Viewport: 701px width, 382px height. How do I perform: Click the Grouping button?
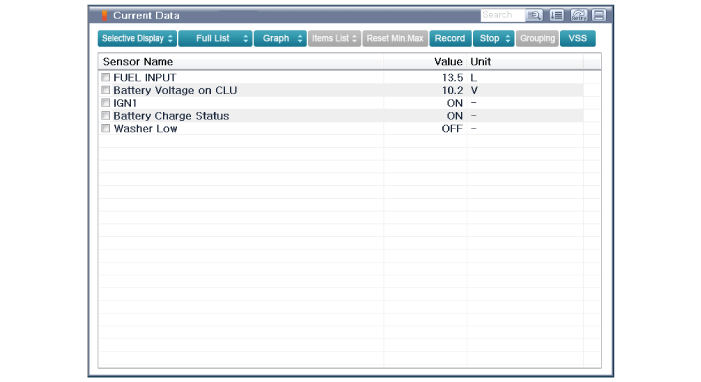point(537,38)
